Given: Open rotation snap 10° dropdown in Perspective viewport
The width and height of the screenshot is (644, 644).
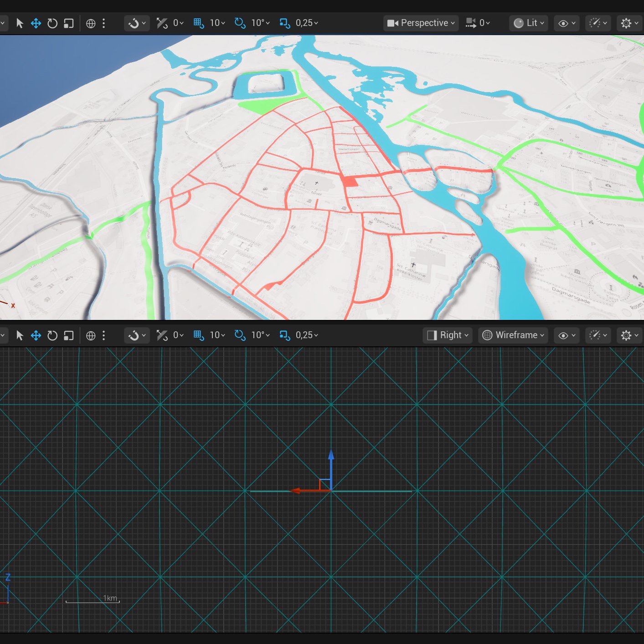Looking at the screenshot, I should click(260, 23).
